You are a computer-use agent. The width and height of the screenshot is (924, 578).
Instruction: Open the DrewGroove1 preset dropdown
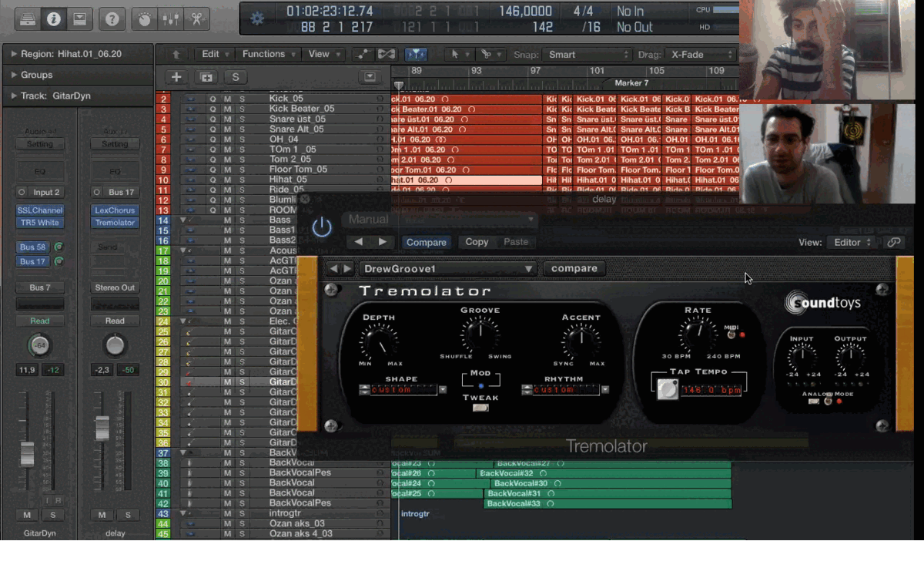448,269
